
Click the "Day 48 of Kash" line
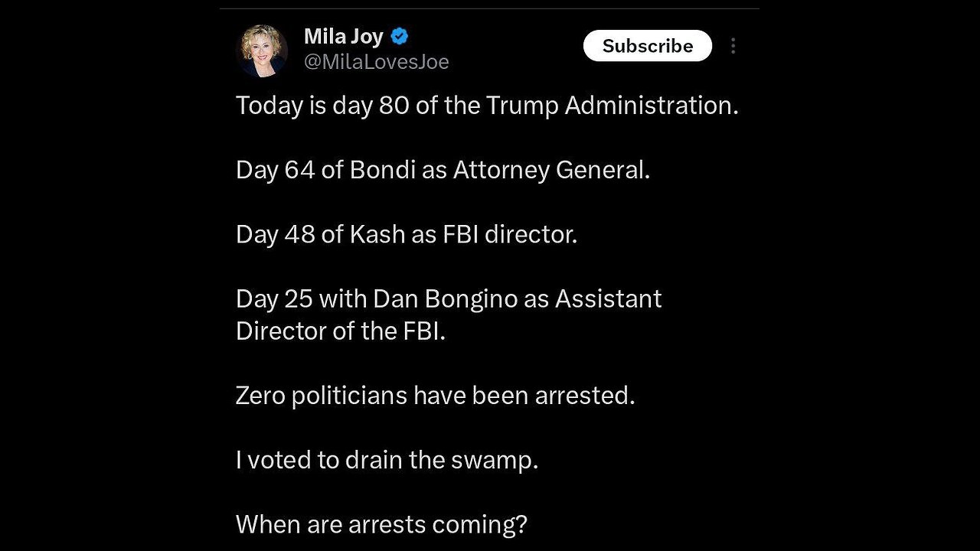click(406, 233)
